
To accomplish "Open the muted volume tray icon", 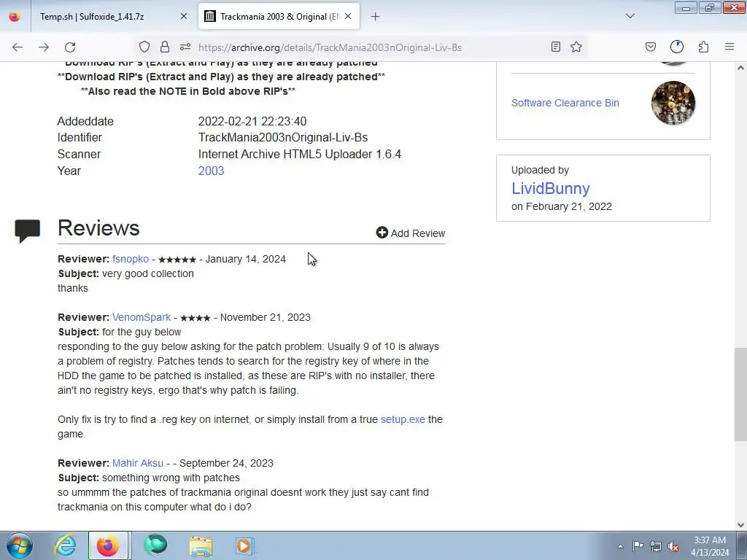I will (673, 546).
